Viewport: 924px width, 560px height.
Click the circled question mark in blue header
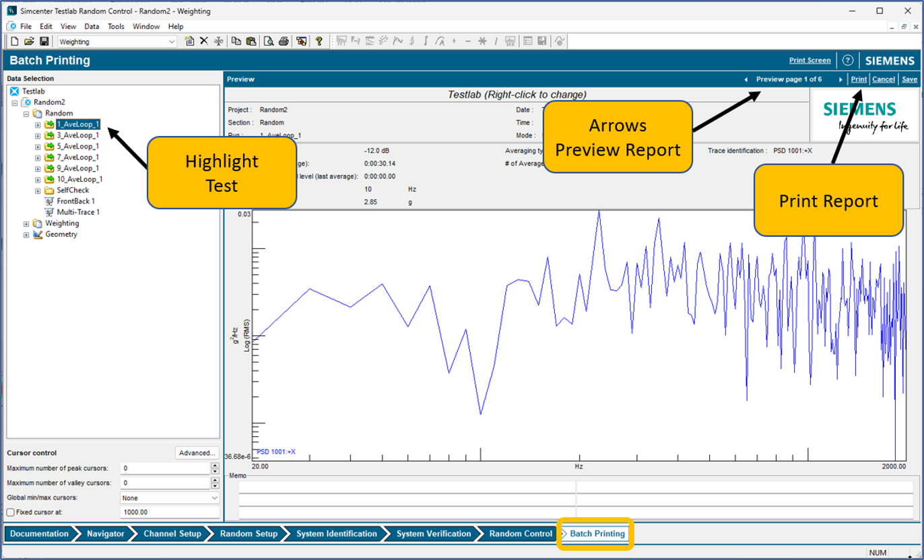pos(848,61)
